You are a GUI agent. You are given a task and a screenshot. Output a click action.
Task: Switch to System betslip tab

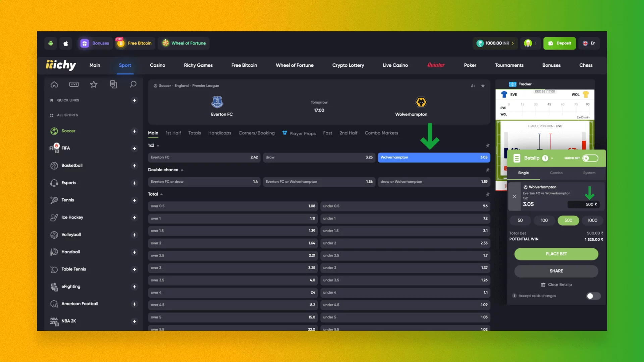tap(589, 173)
